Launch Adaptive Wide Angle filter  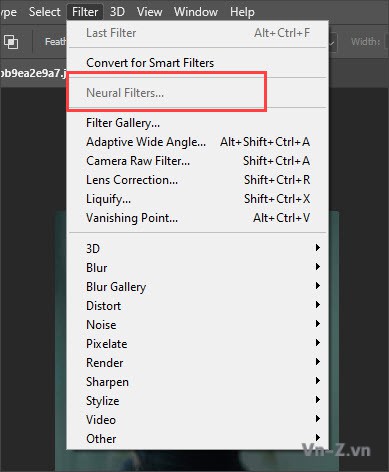198,142
